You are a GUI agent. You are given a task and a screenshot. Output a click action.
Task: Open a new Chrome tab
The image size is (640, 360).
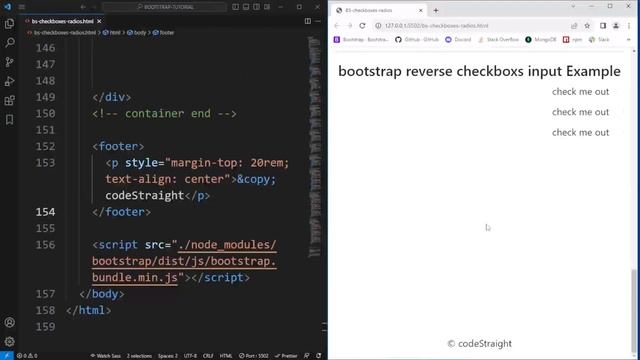coord(436,10)
